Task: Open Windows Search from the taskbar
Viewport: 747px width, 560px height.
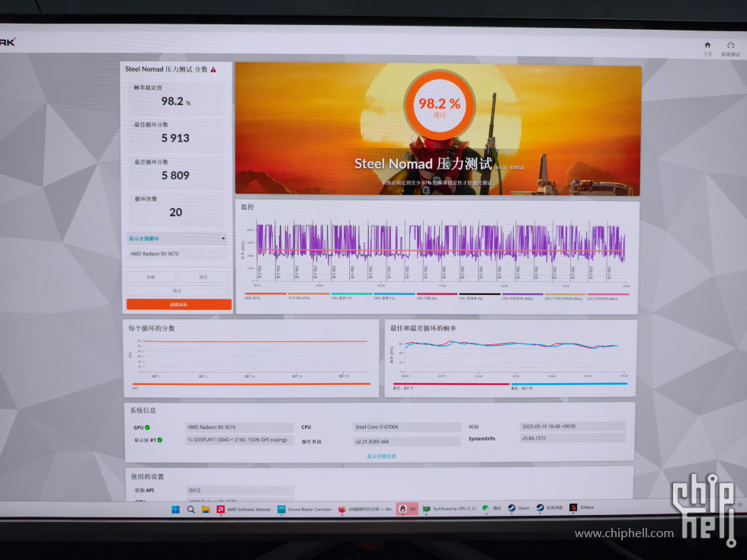Action: pyautogui.click(x=191, y=510)
